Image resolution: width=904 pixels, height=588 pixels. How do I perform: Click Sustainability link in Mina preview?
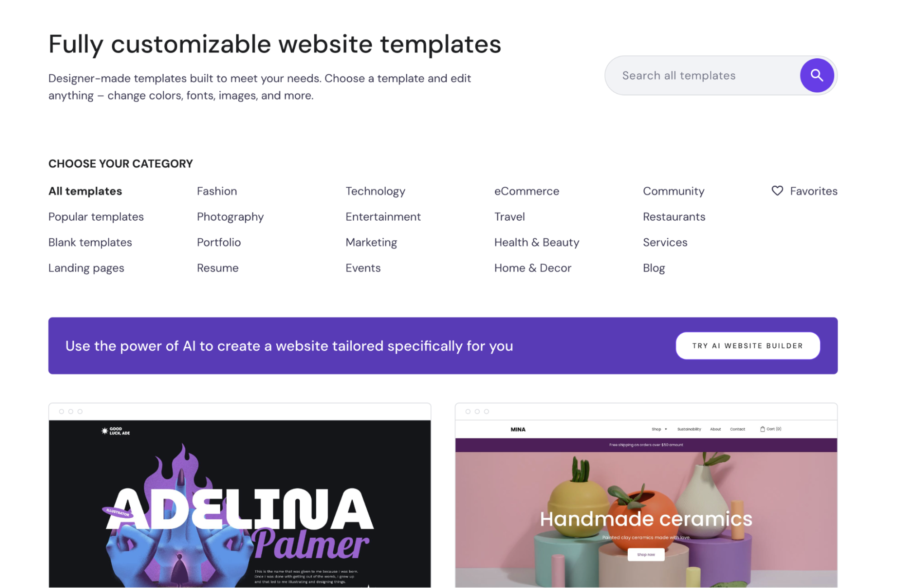(x=689, y=429)
